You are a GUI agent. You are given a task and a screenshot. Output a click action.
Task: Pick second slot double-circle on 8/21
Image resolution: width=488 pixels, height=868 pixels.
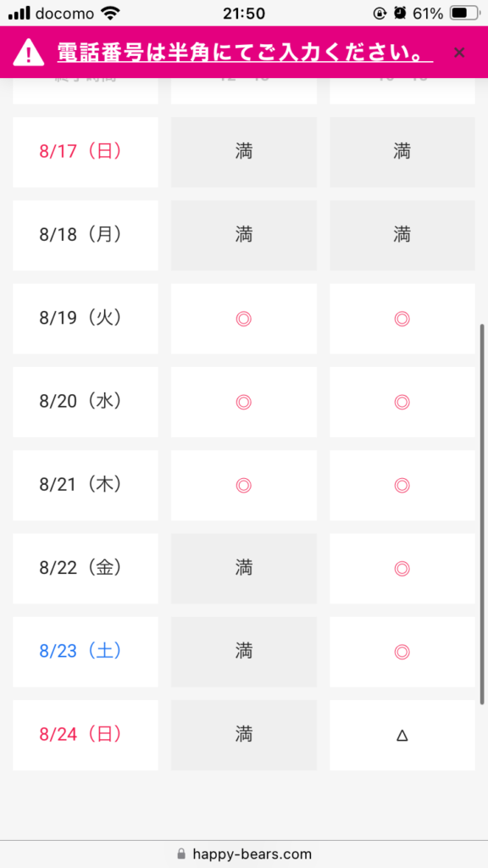click(x=402, y=486)
